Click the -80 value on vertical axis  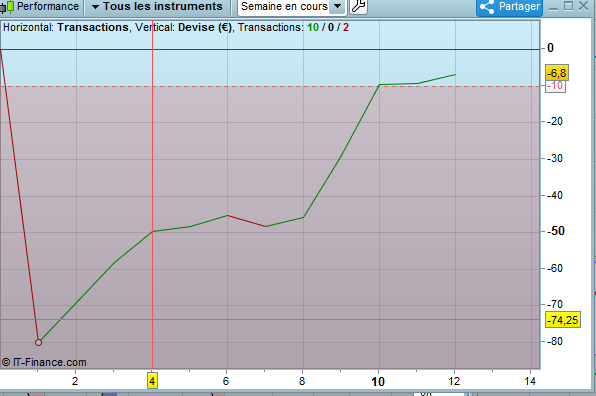pos(555,341)
